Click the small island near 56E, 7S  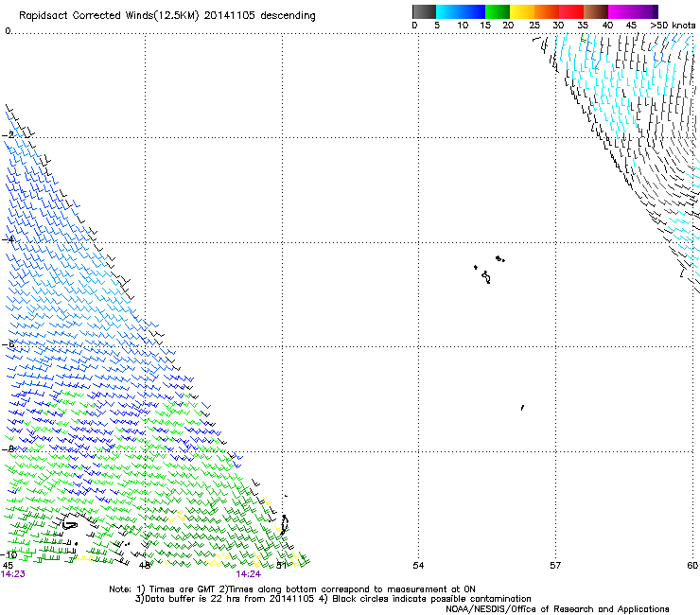(522, 408)
